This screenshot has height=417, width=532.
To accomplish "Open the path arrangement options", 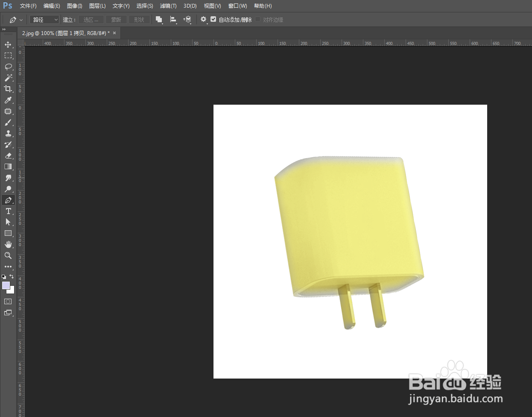I will 187,20.
